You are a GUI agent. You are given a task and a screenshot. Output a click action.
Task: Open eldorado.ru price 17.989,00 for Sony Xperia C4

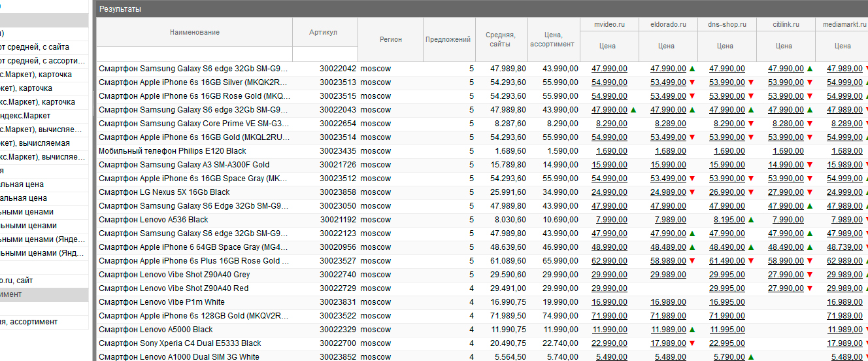pos(668,343)
